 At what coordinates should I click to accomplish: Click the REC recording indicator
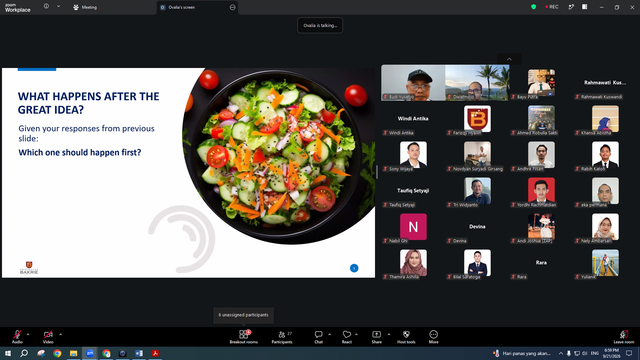point(551,7)
